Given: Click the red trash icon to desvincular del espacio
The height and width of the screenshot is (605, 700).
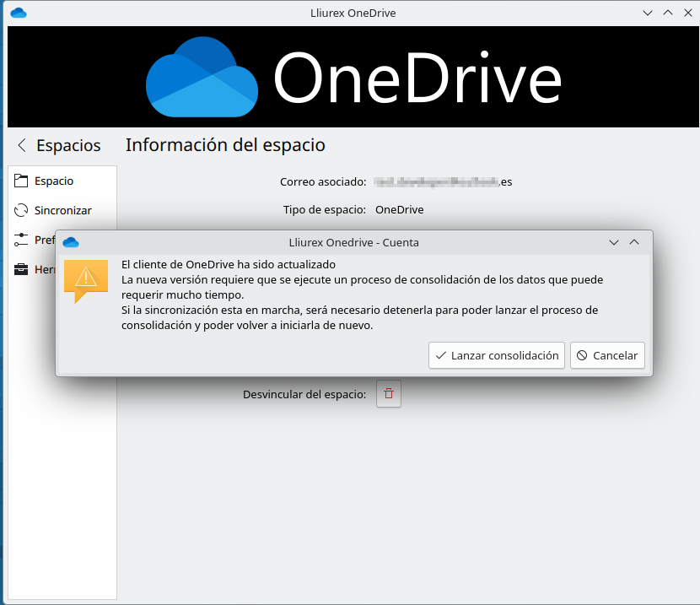Looking at the screenshot, I should tap(388, 393).
